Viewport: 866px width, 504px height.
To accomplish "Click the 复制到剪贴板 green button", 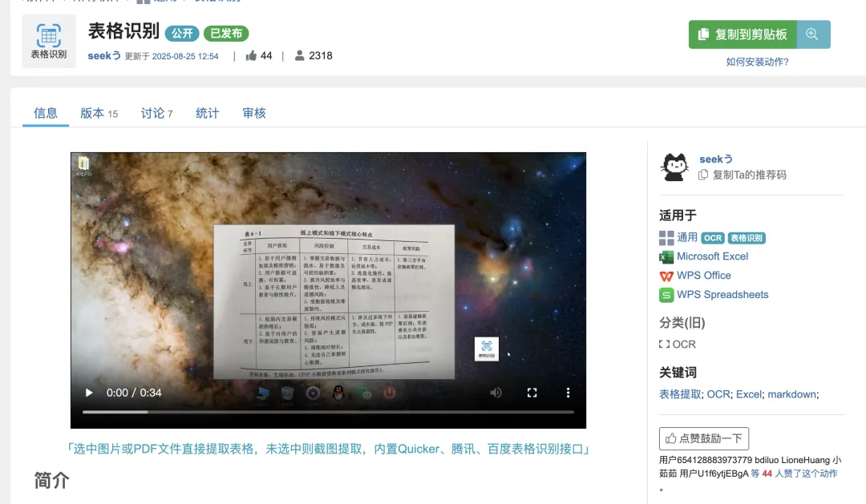I will [x=743, y=34].
